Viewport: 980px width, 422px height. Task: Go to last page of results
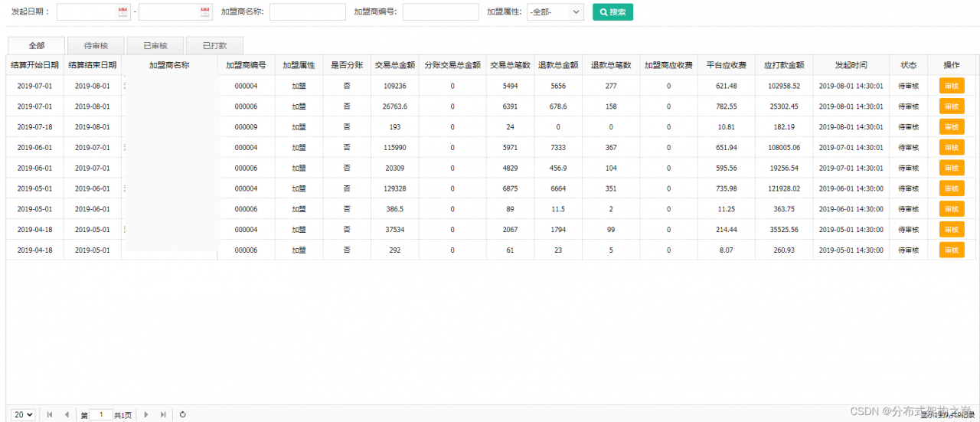tap(163, 414)
